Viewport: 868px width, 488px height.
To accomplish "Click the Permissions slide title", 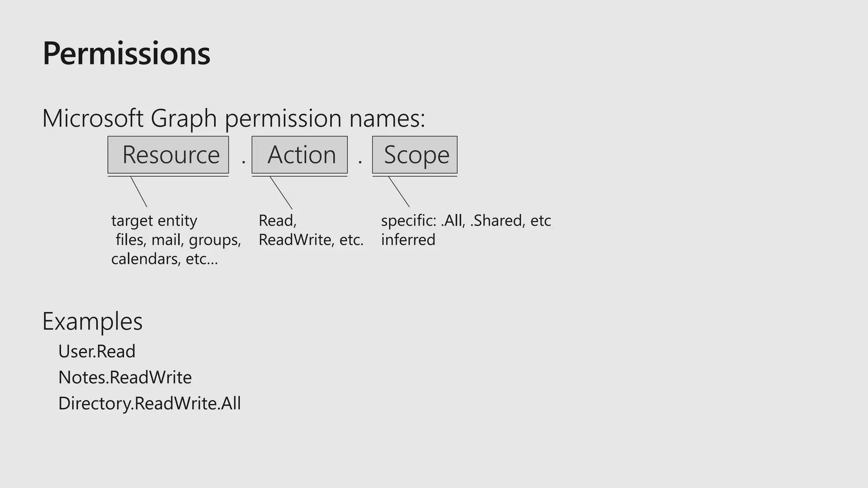I will point(126,54).
